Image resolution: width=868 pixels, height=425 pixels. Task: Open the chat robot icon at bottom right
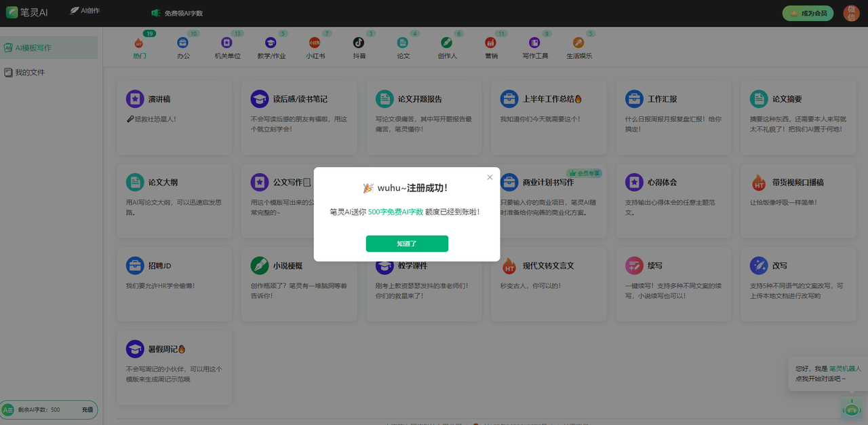(852, 408)
